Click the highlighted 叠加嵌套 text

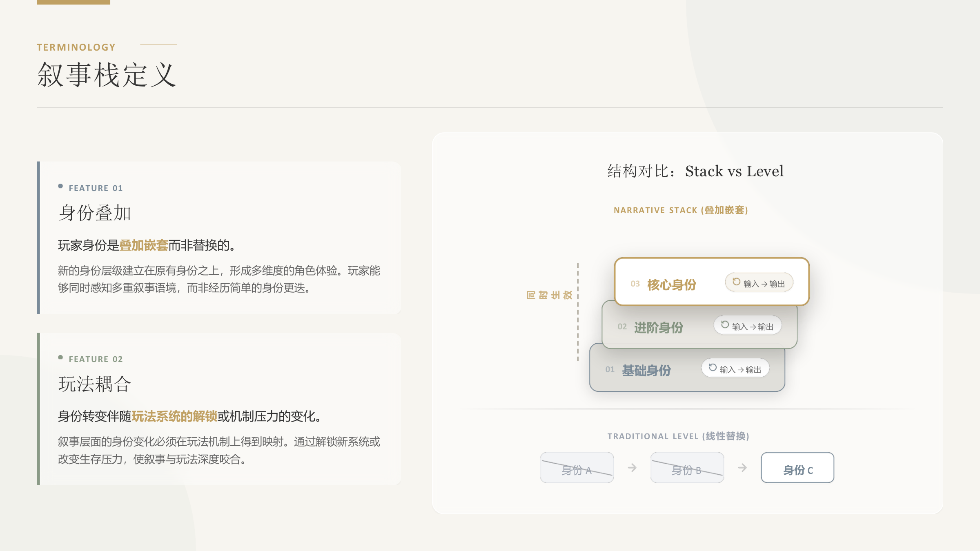[x=144, y=245]
